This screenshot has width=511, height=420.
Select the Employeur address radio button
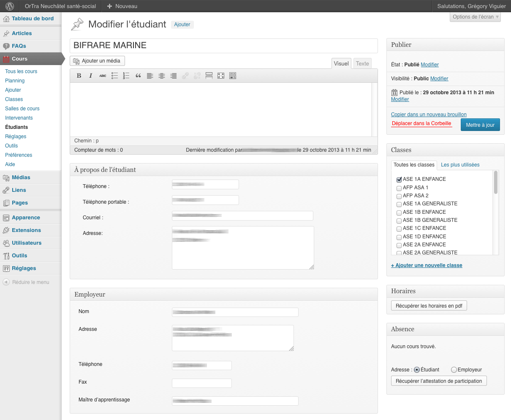coord(454,370)
